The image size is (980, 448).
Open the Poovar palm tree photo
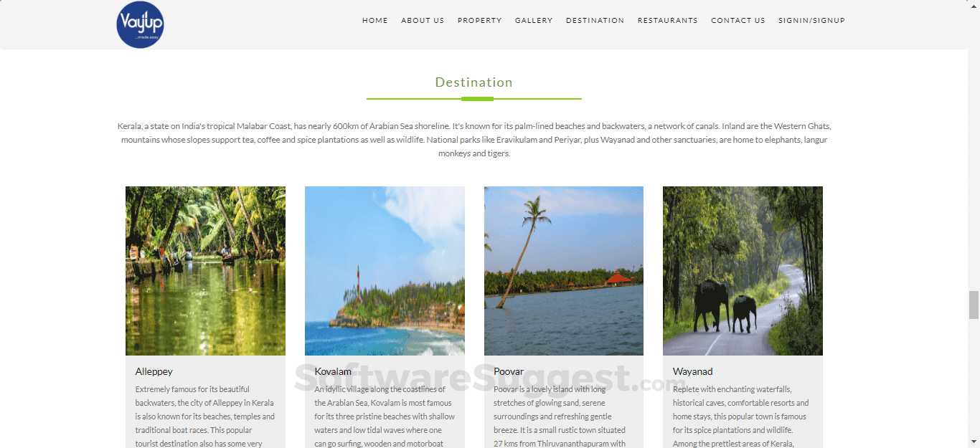coord(564,271)
